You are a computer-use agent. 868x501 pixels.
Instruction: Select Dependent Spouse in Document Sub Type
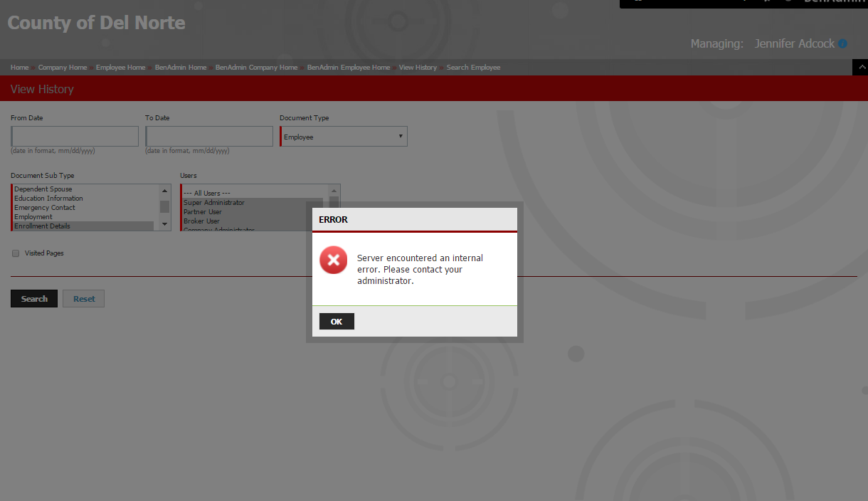(83, 189)
